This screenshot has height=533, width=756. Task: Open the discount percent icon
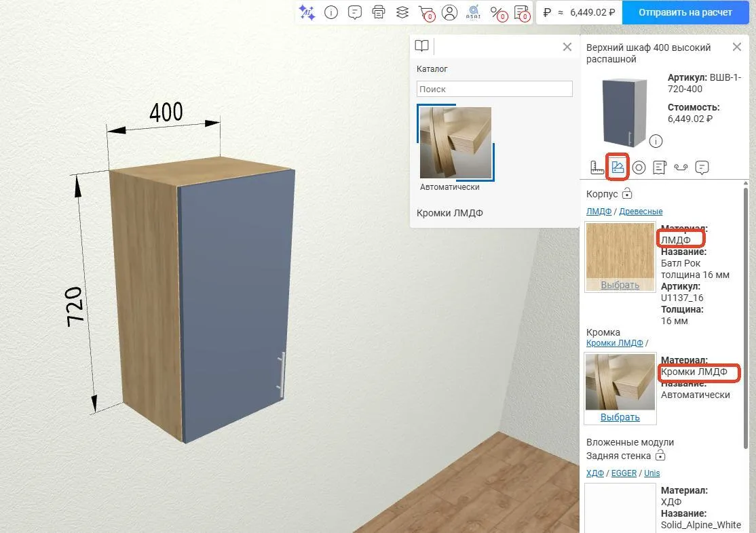498,13
